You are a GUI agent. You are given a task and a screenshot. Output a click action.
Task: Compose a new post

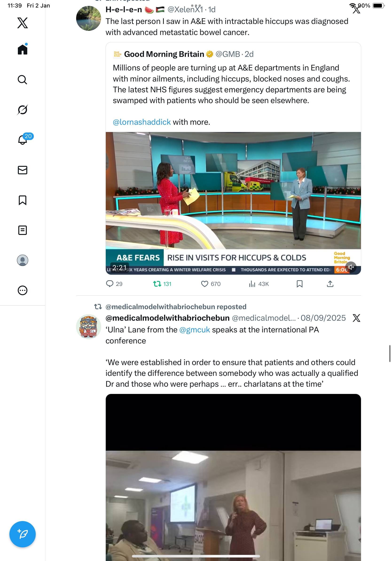point(23,534)
